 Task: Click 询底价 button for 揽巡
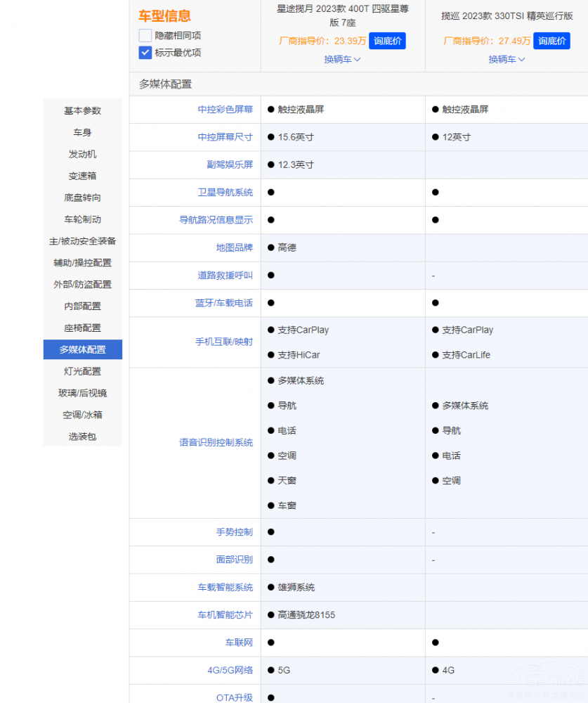(x=551, y=41)
